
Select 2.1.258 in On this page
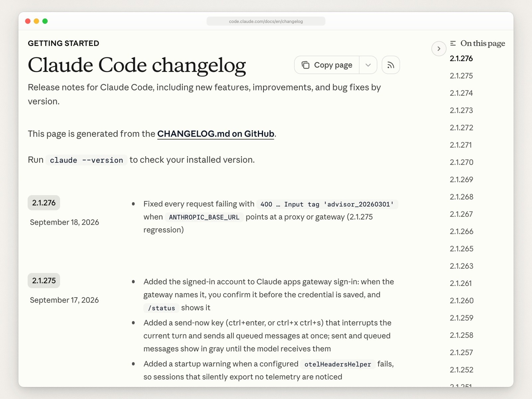pos(462,335)
